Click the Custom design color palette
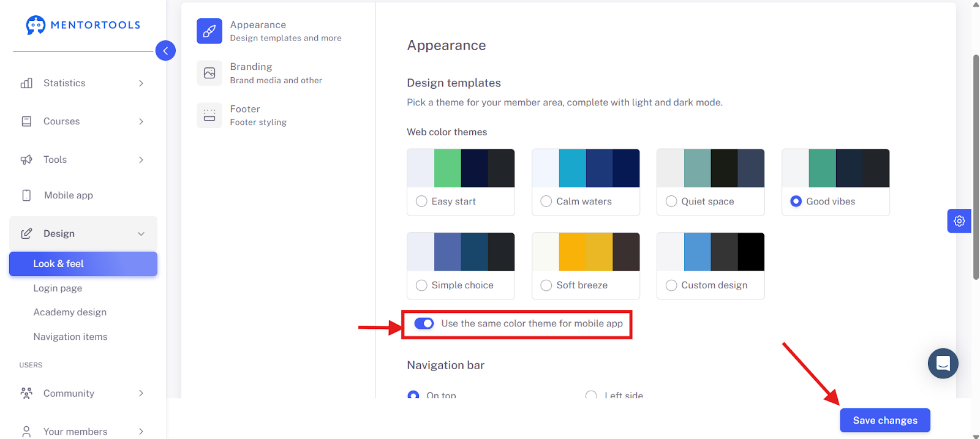 click(x=710, y=252)
